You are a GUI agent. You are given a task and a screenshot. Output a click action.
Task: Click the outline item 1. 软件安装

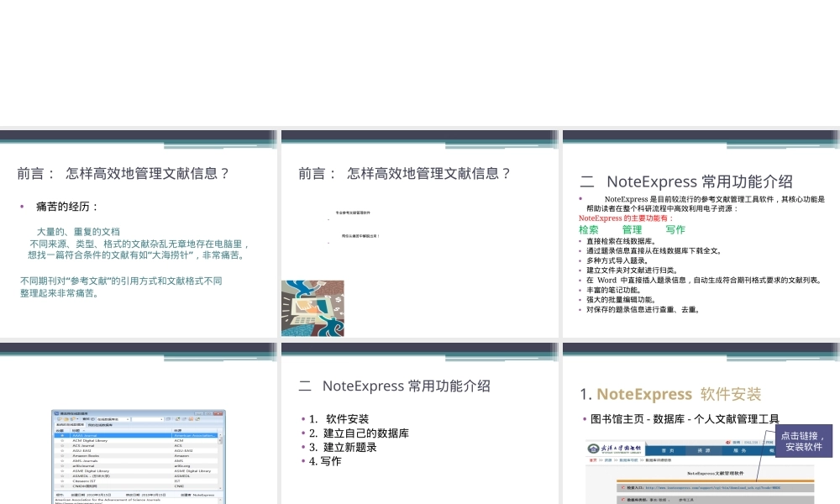point(339,419)
